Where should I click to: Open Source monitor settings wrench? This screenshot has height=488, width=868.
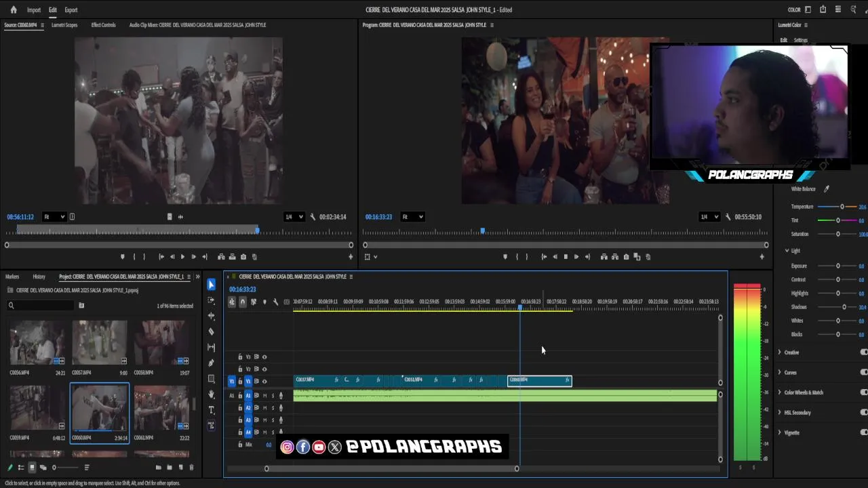pyautogui.click(x=313, y=217)
